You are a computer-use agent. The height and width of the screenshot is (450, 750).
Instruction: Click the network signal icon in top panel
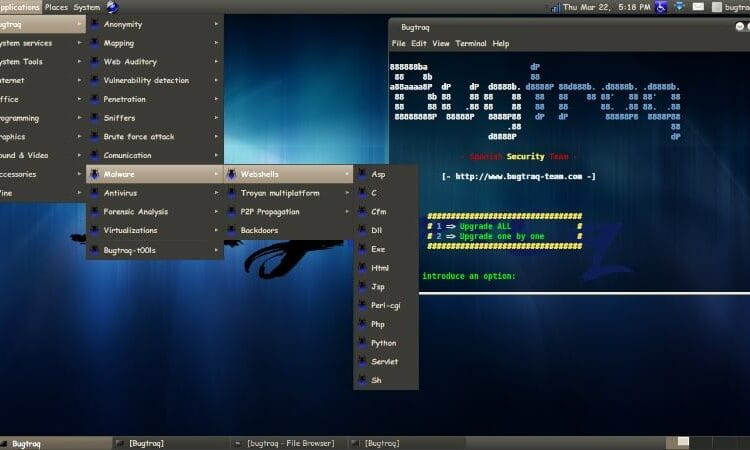point(555,8)
